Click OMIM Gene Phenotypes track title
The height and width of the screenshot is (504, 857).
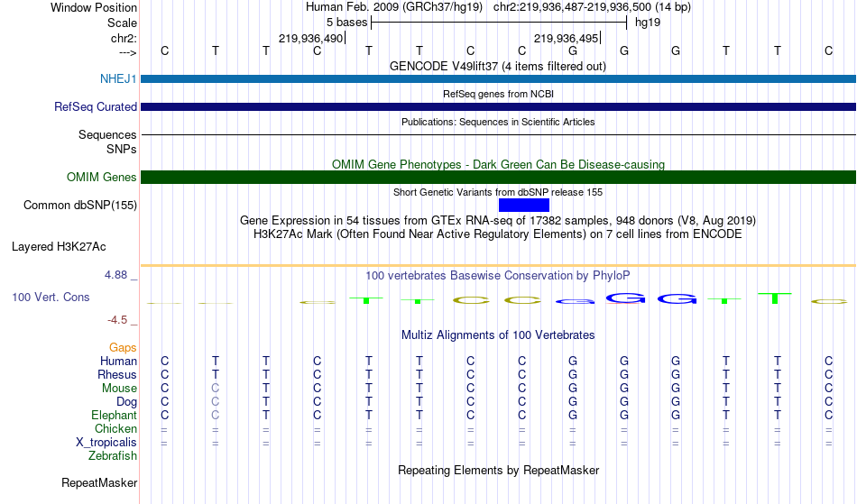pos(498,164)
